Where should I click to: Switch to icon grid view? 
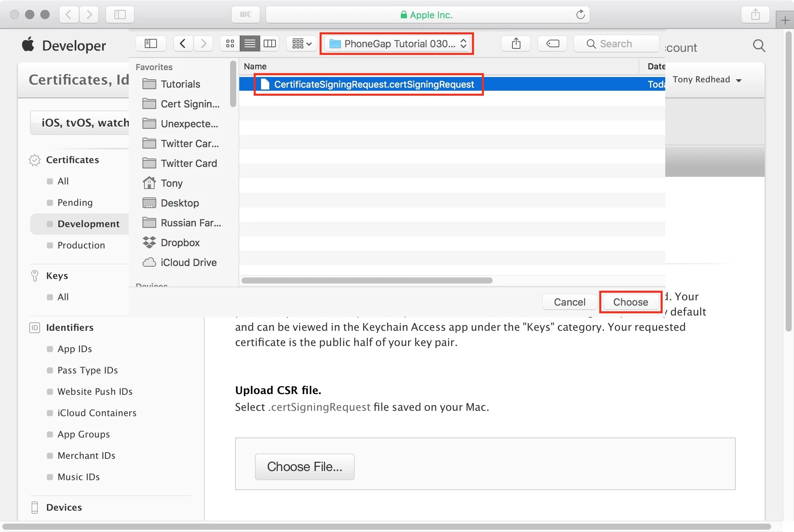click(x=230, y=43)
